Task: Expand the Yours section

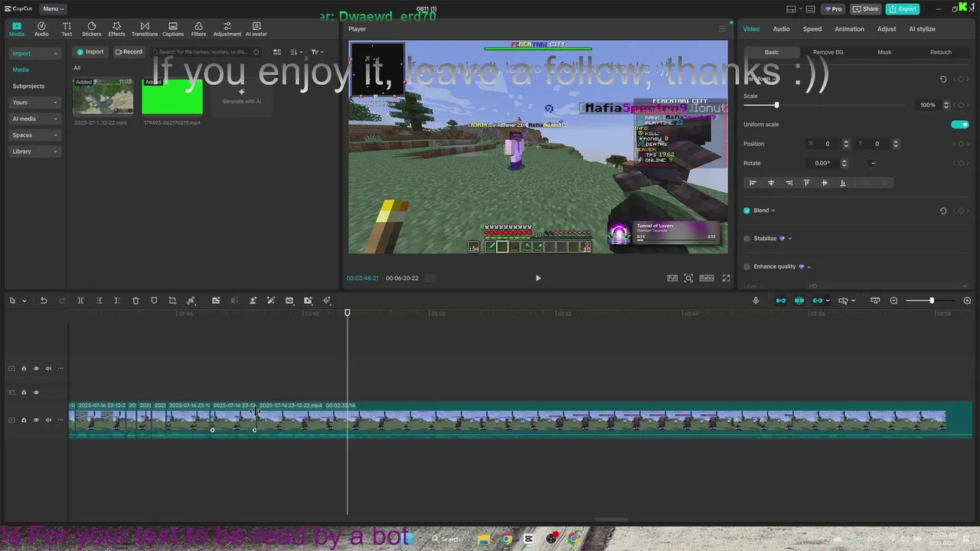Action: [x=35, y=103]
